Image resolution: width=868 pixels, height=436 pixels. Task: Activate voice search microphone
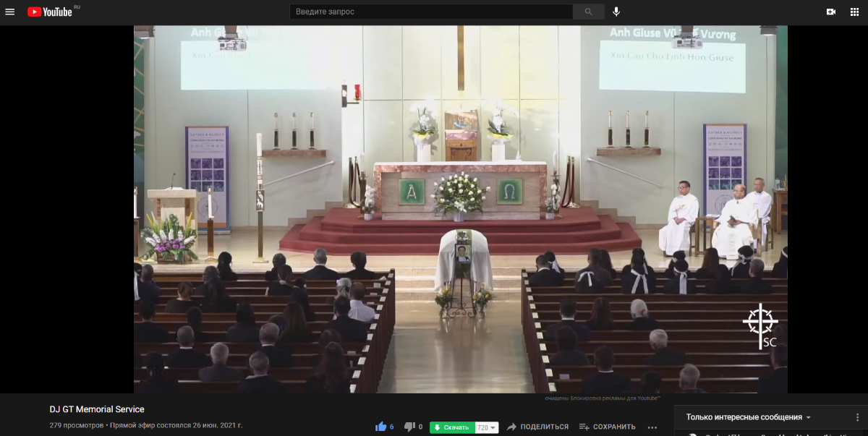coord(616,12)
